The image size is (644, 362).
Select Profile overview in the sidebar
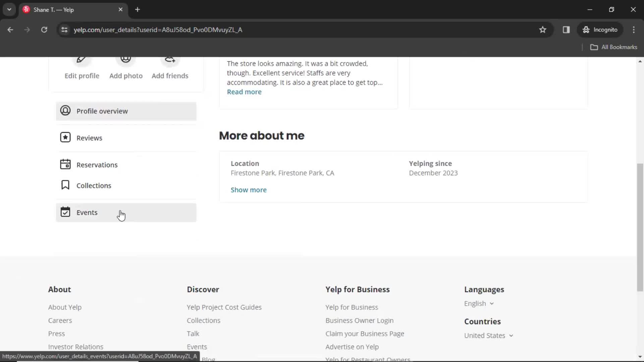click(126, 111)
